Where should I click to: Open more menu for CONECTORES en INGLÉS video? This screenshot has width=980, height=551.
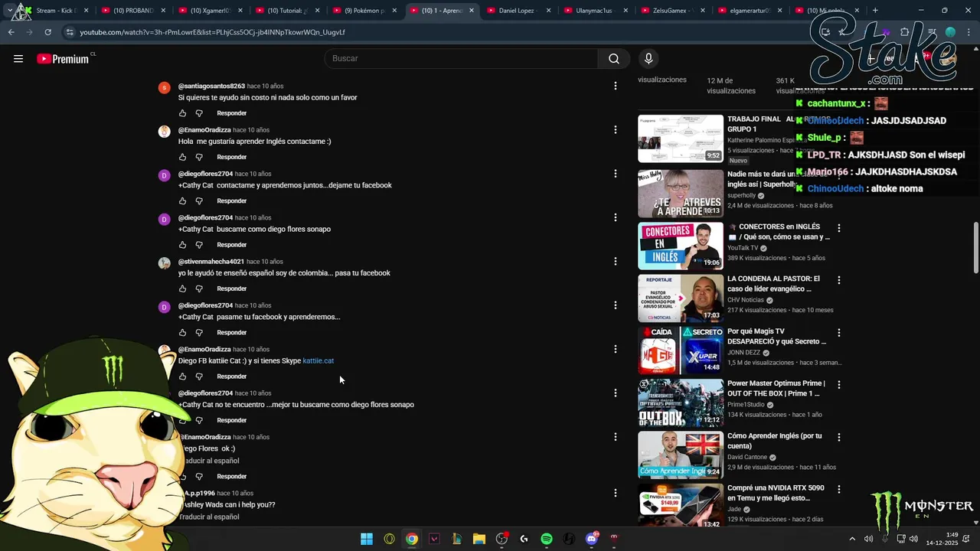[x=839, y=228]
